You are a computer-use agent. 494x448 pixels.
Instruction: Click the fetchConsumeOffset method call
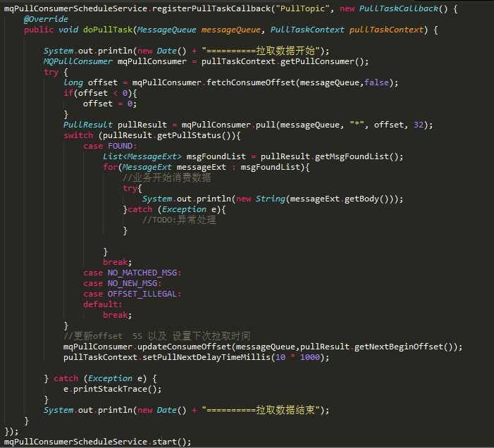(x=250, y=82)
